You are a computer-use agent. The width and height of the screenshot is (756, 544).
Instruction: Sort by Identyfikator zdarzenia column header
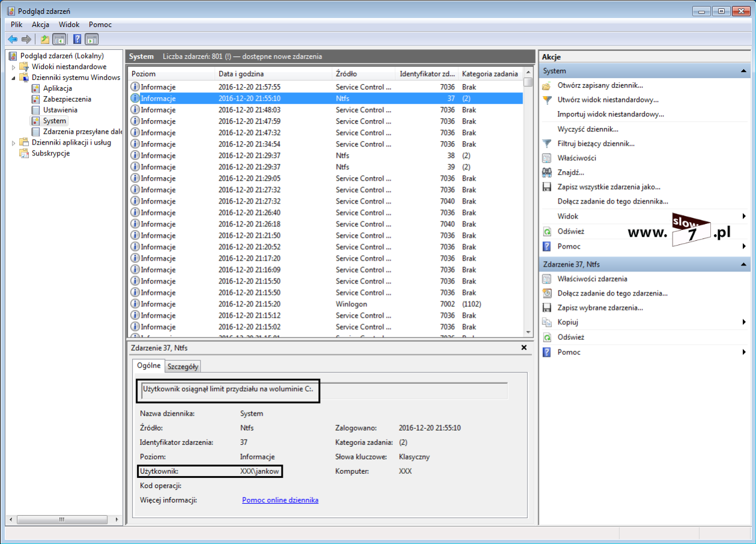tap(427, 74)
